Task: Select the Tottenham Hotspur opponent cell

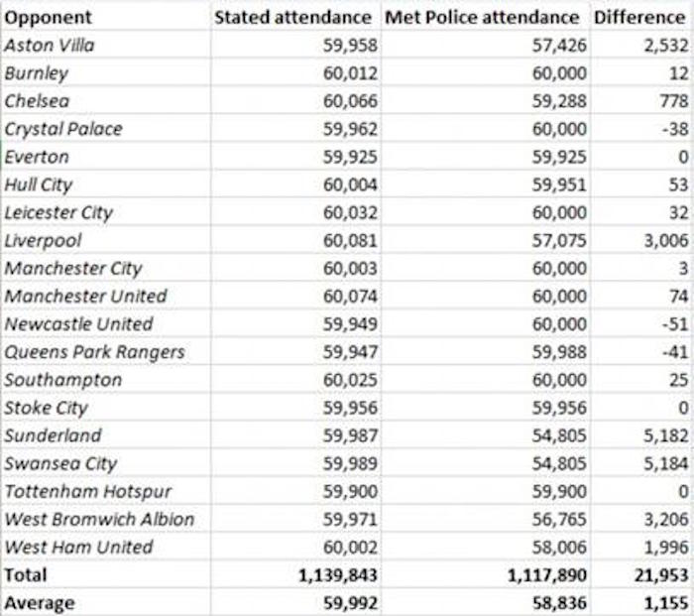Action: [88, 491]
